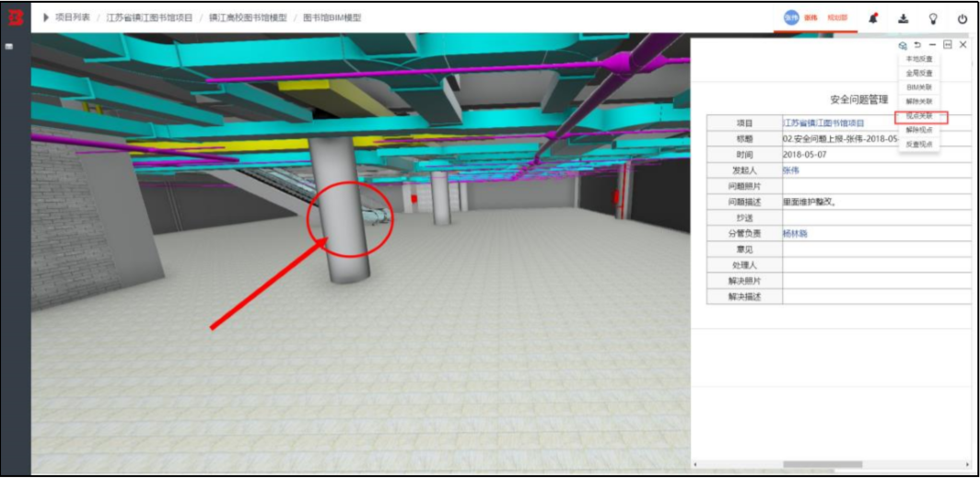
Task: Click the 安全问题管理 heading
Action: (x=858, y=99)
